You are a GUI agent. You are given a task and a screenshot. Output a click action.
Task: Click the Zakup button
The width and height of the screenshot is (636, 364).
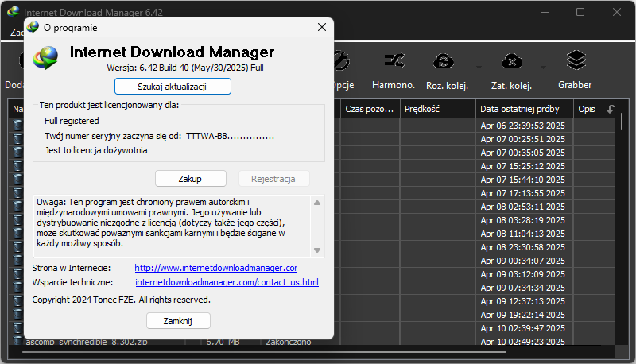(x=191, y=179)
